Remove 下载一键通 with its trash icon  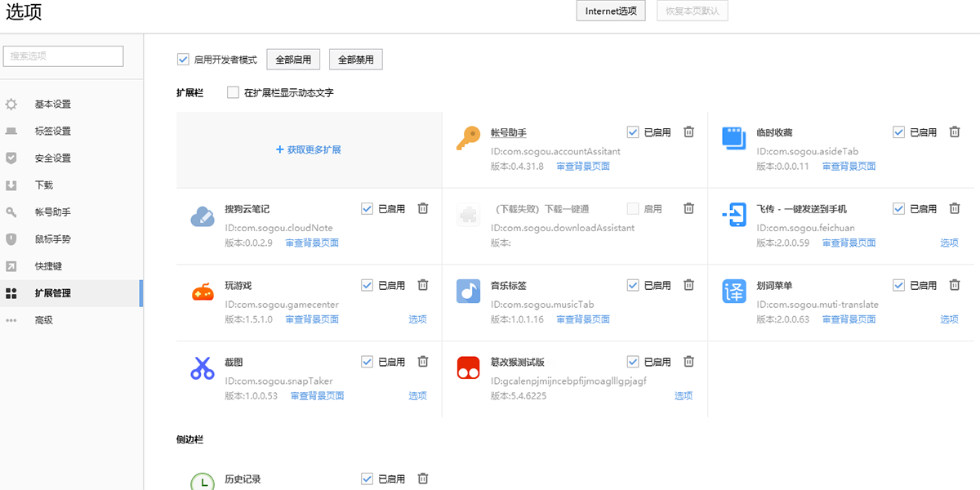[688, 208]
